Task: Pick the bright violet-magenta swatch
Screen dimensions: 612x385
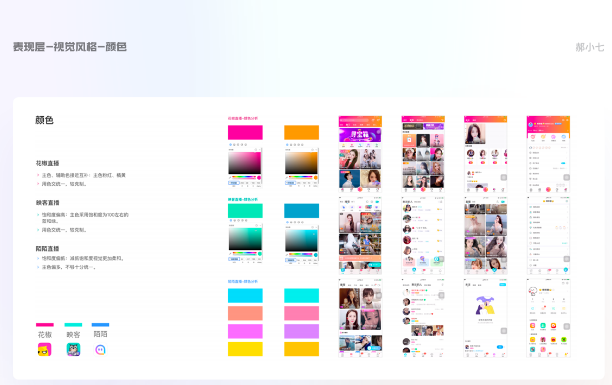Action: click(245, 331)
